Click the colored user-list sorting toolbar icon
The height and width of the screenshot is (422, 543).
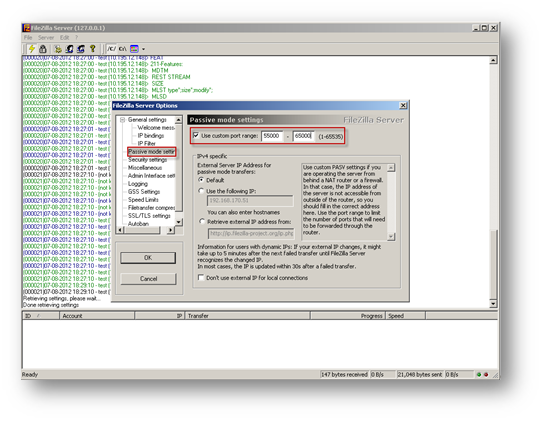point(134,49)
